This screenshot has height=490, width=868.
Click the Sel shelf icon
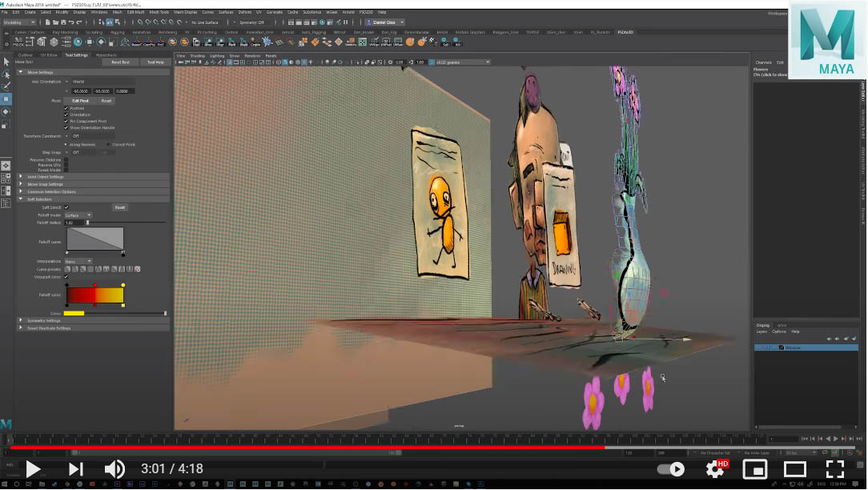click(446, 42)
